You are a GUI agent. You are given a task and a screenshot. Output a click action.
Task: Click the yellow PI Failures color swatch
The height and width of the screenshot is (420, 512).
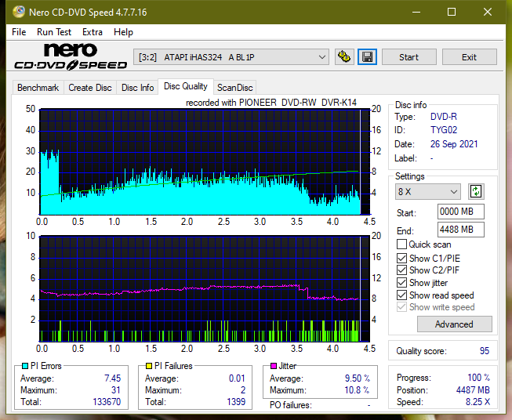(149, 366)
